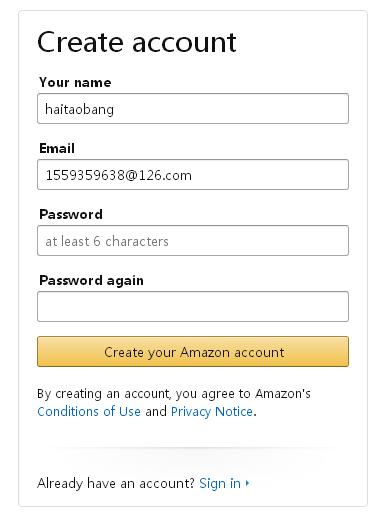The image size is (376, 513).
Task: Focus the Your name input field
Action: tap(193, 109)
